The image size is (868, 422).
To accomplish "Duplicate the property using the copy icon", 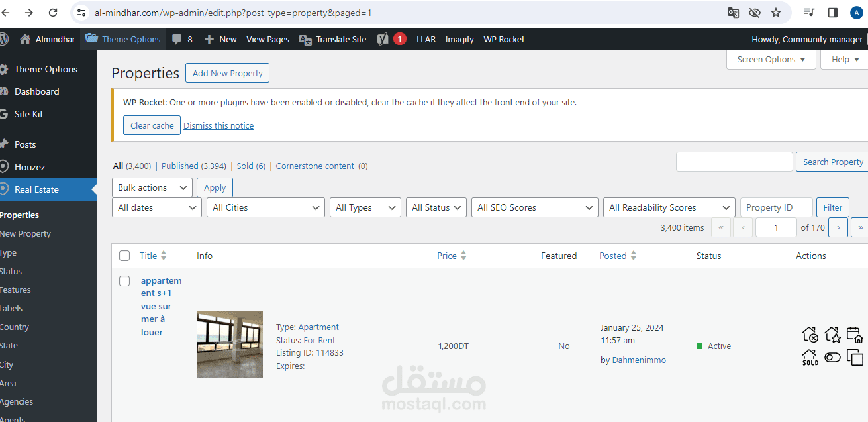I will click(x=854, y=357).
